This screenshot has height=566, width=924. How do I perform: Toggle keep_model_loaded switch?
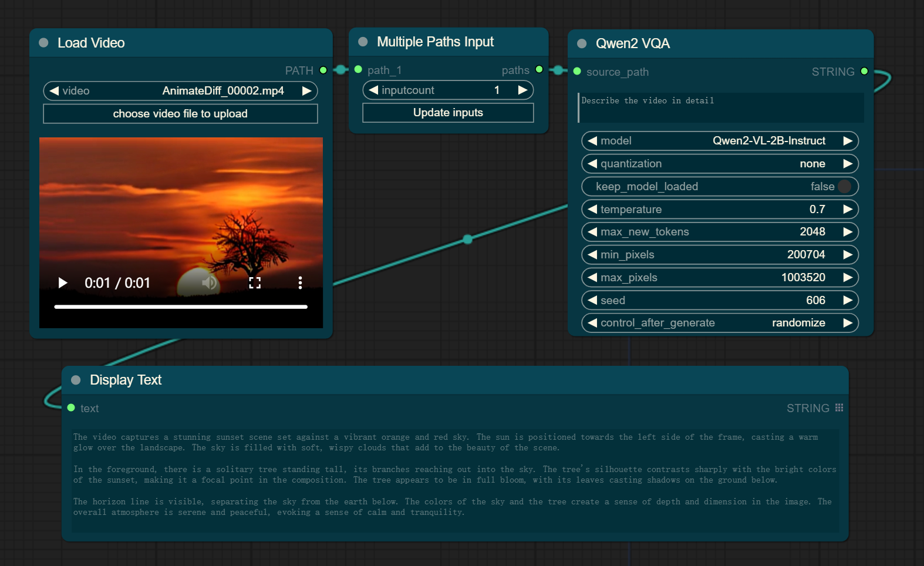pyautogui.click(x=844, y=186)
